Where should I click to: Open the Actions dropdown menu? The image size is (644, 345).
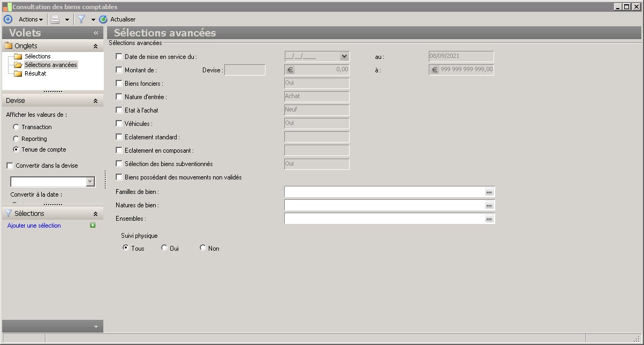[31, 19]
